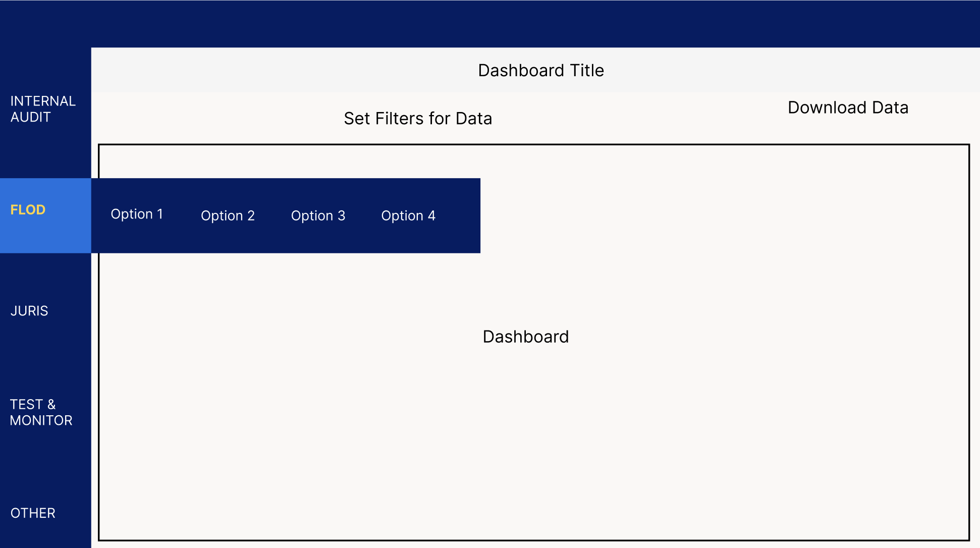Click the gray Dashboard Title banner background
The image size is (980, 548).
click(x=252, y=70)
